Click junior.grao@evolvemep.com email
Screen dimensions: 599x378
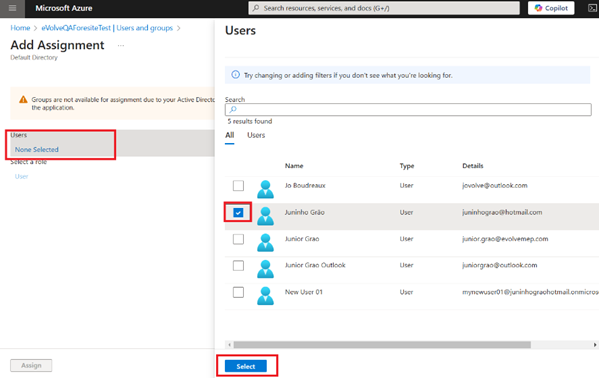click(x=505, y=239)
